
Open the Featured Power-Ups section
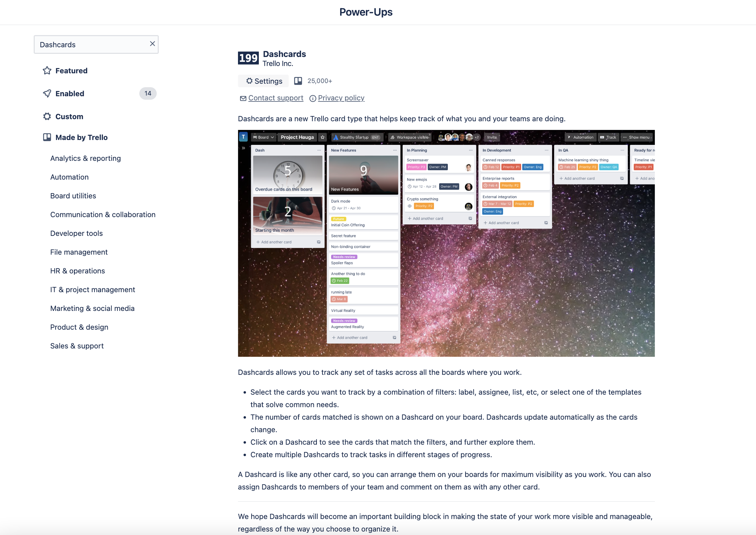[71, 71]
